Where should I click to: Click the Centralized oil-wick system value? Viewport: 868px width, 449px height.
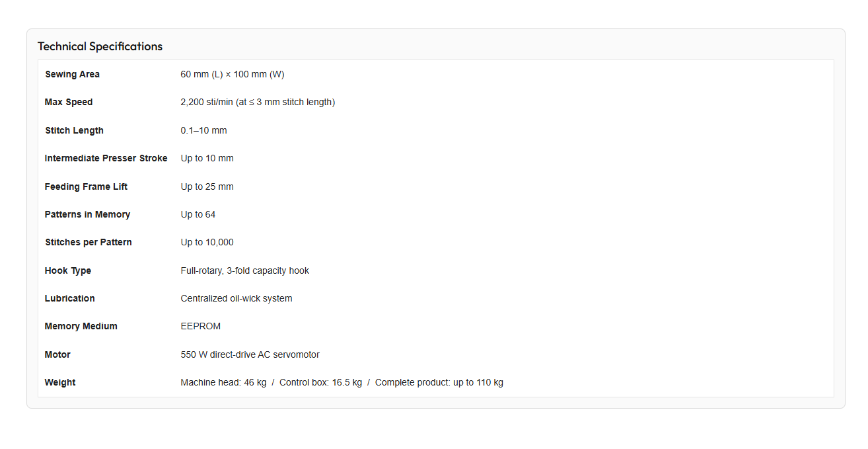click(x=236, y=298)
